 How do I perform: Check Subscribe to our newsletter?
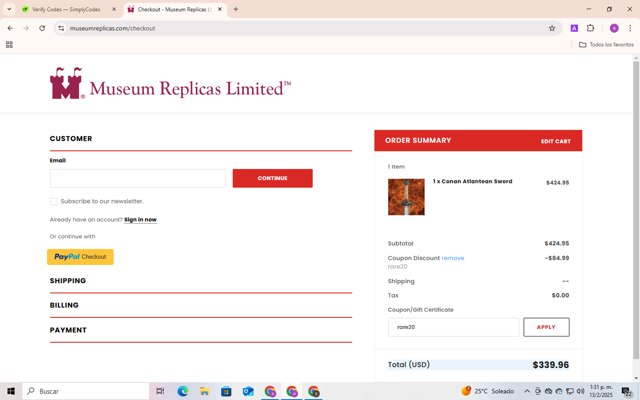53,201
